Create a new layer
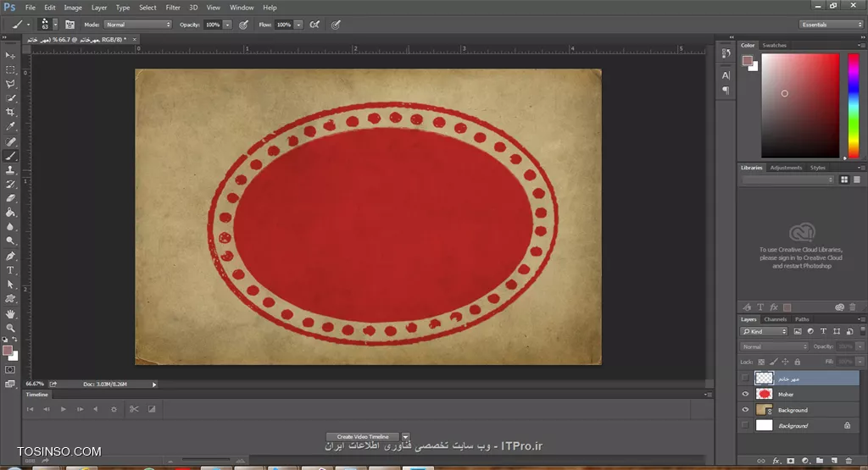The height and width of the screenshot is (470, 868). 834,461
